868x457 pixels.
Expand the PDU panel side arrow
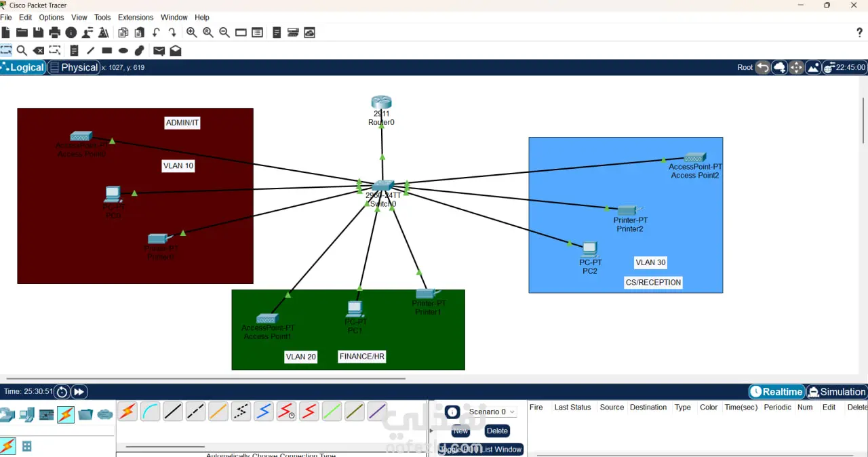431,431
